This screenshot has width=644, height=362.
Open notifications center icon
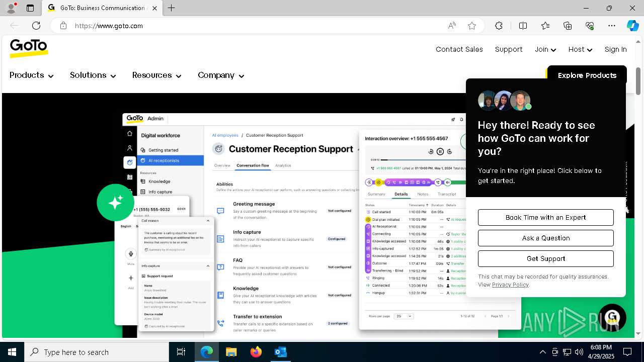627,352
